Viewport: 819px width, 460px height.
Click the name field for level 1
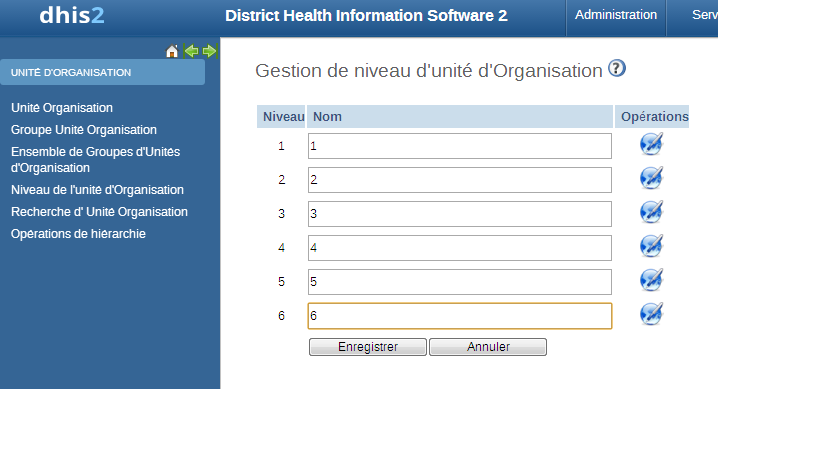(459, 146)
